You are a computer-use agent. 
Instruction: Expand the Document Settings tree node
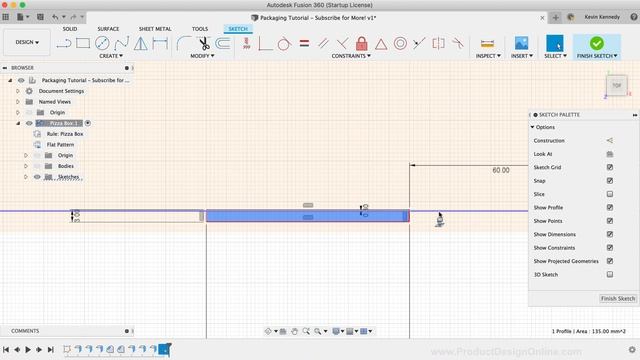click(x=18, y=91)
